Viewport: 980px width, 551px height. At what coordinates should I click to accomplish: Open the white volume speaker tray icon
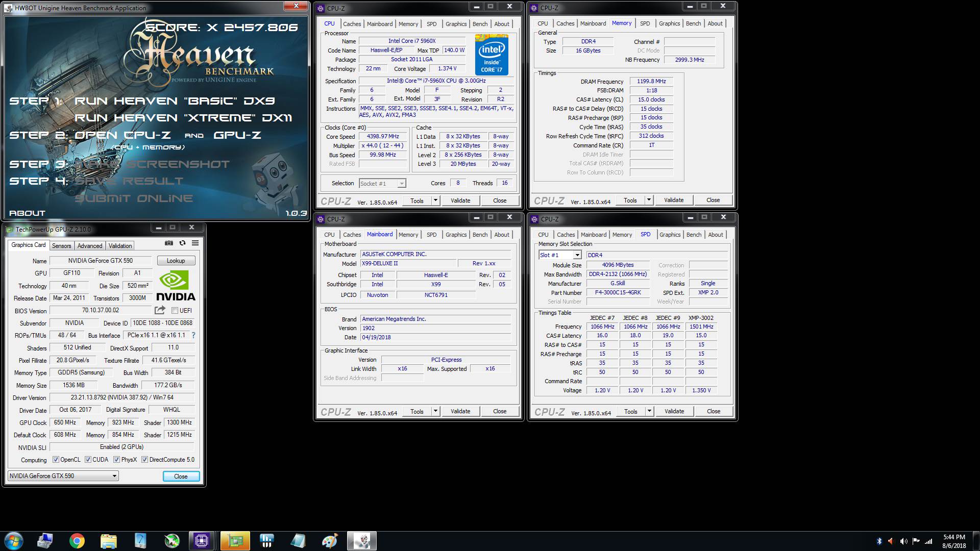tap(903, 541)
